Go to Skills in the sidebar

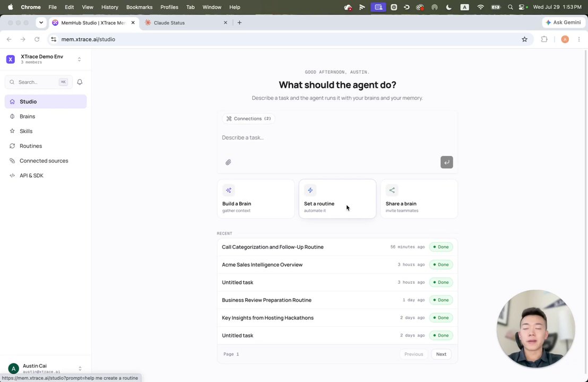(x=46, y=131)
